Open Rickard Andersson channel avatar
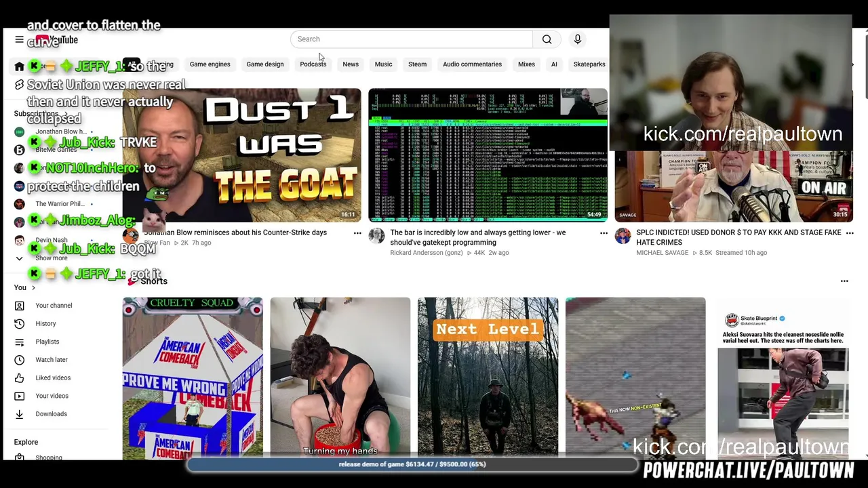868x488 pixels. pyautogui.click(x=376, y=236)
